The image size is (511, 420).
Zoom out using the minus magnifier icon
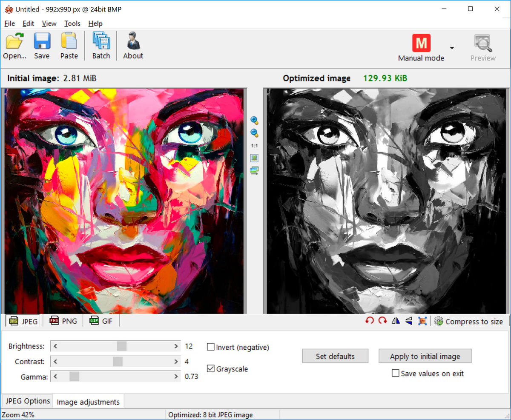click(x=254, y=133)
